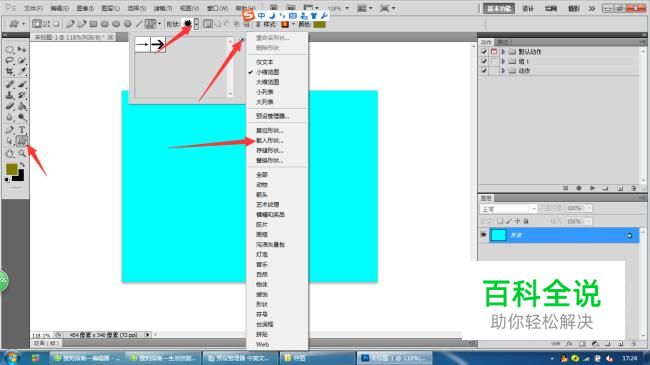650x365 pixels.
Task: Click Record button in Actions panel
Action: point(579,188)
